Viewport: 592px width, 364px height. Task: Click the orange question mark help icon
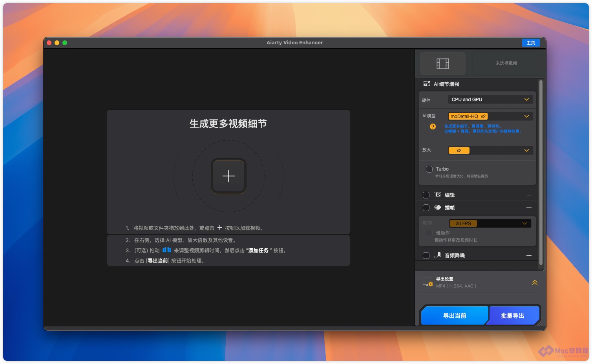pos(433,127)
